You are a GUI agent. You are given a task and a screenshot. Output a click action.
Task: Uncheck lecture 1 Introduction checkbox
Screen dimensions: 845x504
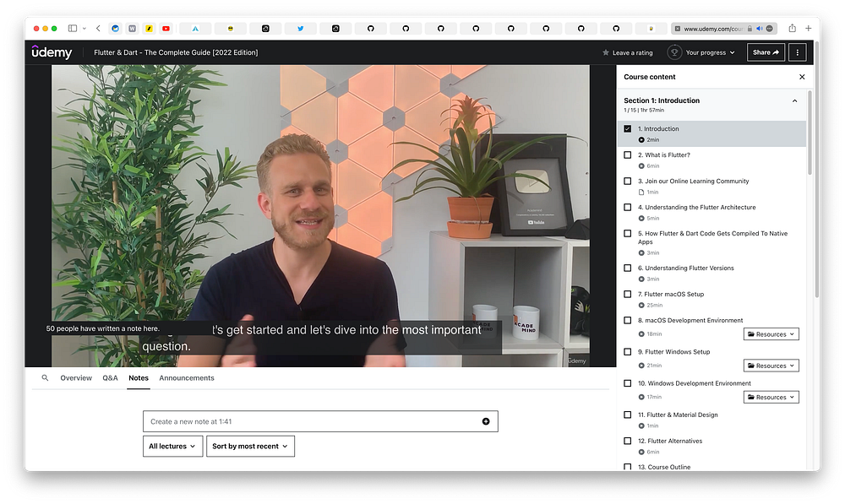[627, 128]
